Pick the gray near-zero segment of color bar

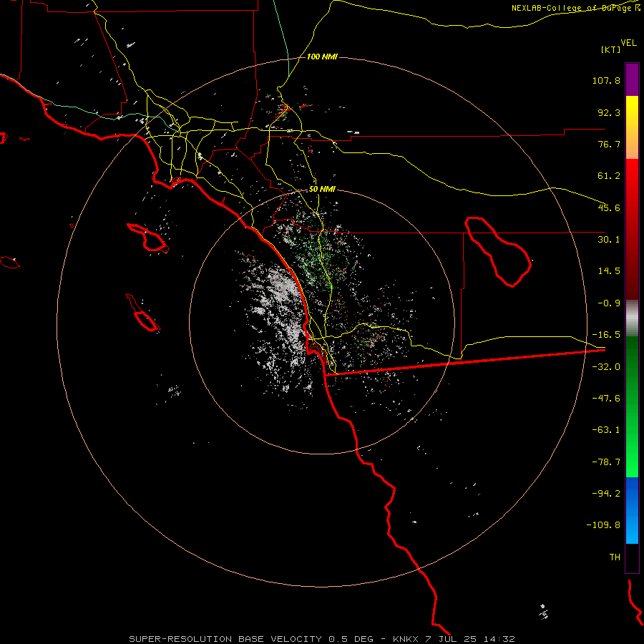[632, 318]
